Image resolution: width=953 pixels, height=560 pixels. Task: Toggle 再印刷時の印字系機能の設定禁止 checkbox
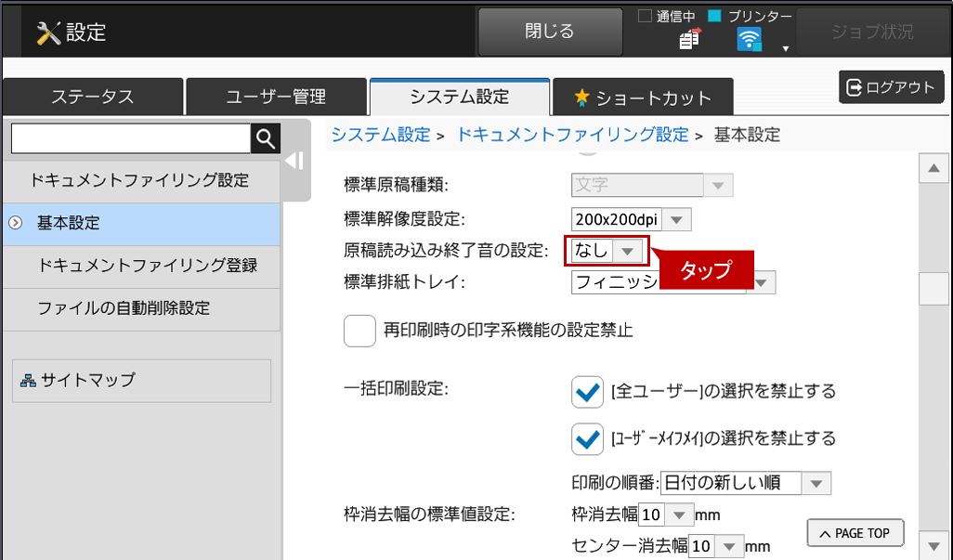(x=359, y=331)
